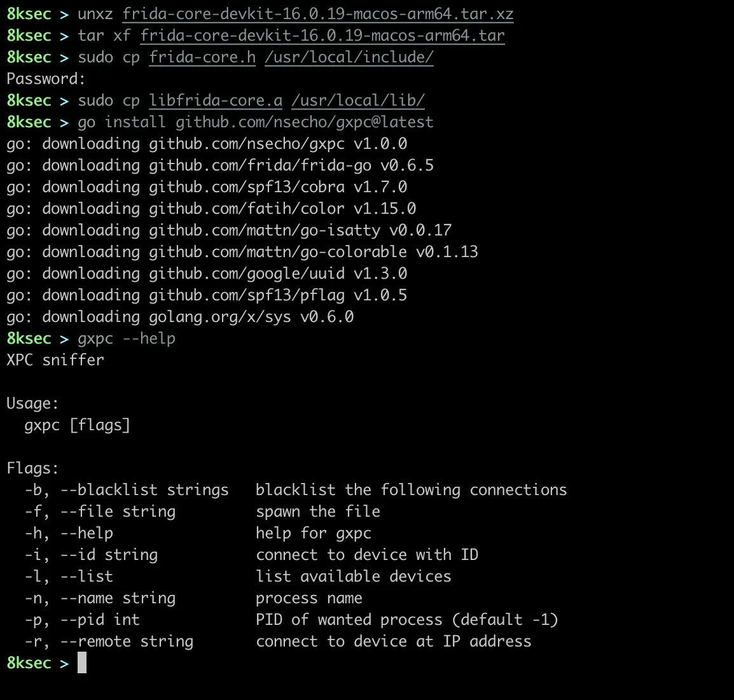Click the gxpc --help command text

127,339
